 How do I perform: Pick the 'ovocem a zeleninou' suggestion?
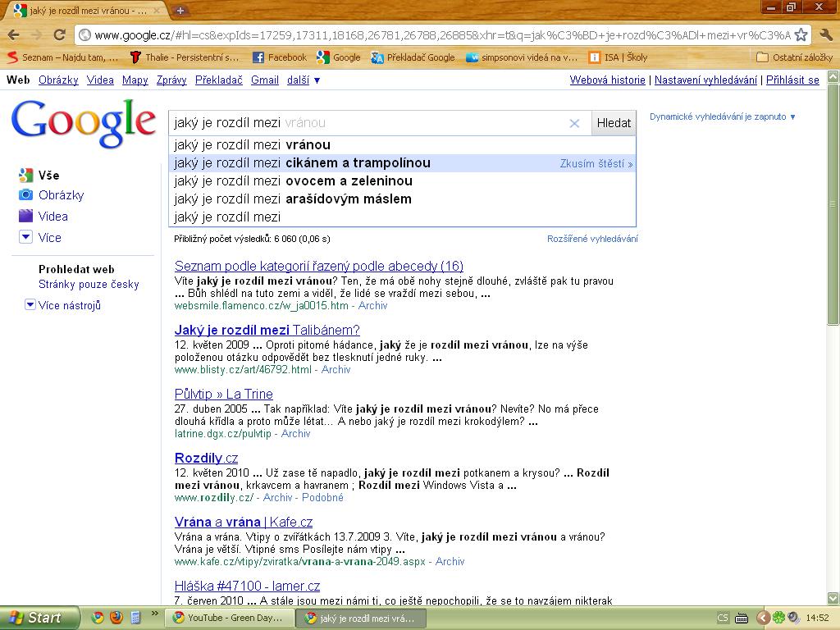click(349, 181)
